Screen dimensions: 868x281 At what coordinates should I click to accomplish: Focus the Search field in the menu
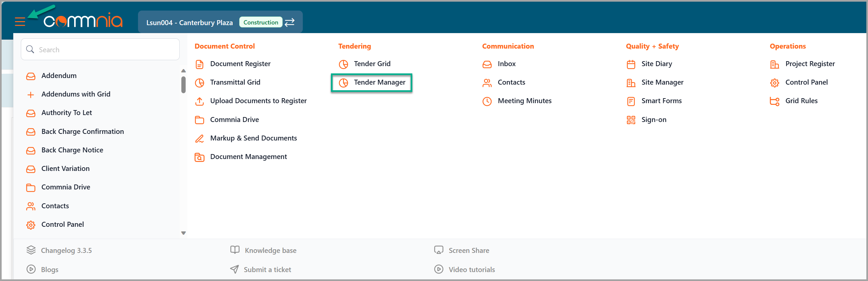[x=100, y=50]
